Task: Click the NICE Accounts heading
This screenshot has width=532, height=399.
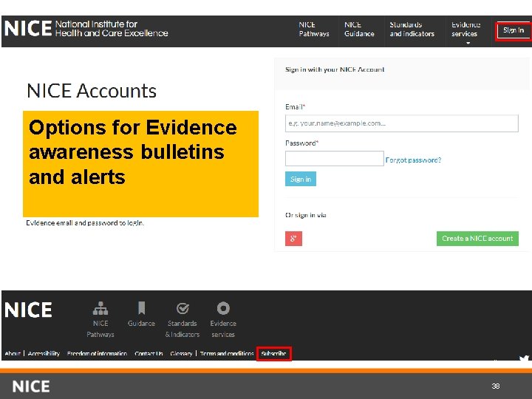Action: click(x=92, y=91)
